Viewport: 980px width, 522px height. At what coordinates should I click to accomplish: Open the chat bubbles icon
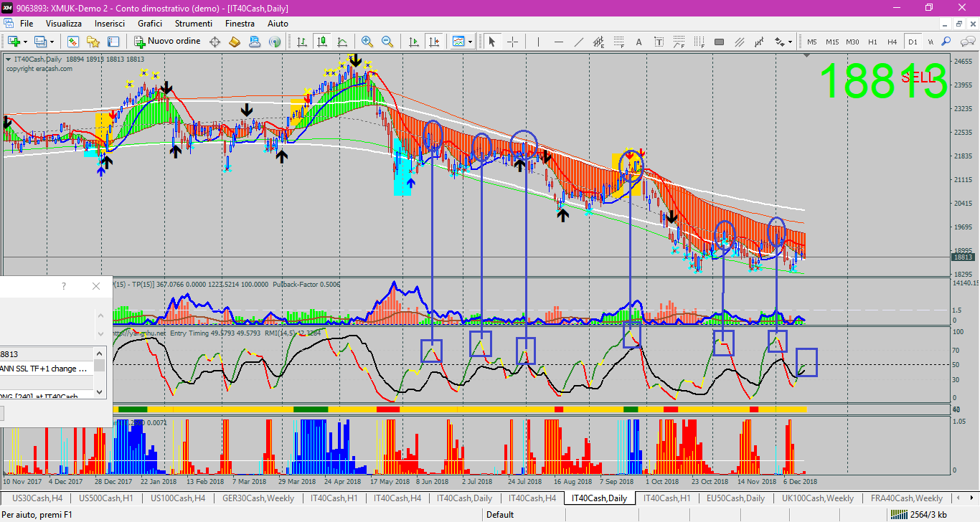click(966, 41)
